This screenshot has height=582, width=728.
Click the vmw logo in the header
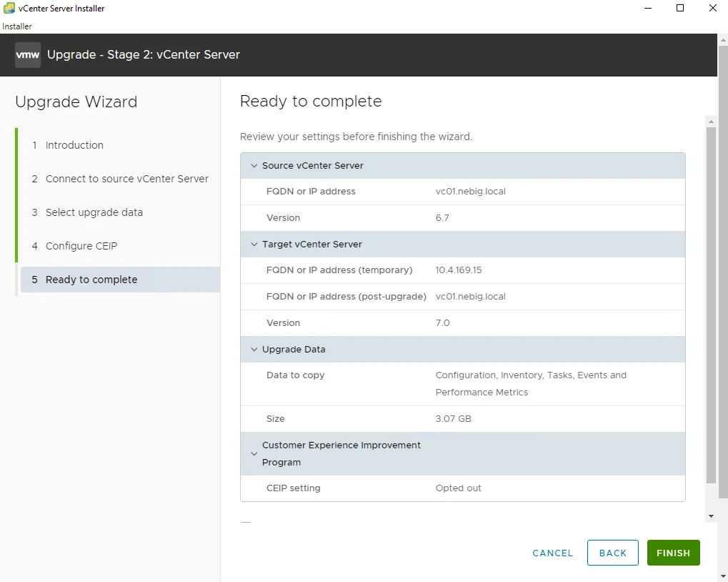(x=27, y=55)
